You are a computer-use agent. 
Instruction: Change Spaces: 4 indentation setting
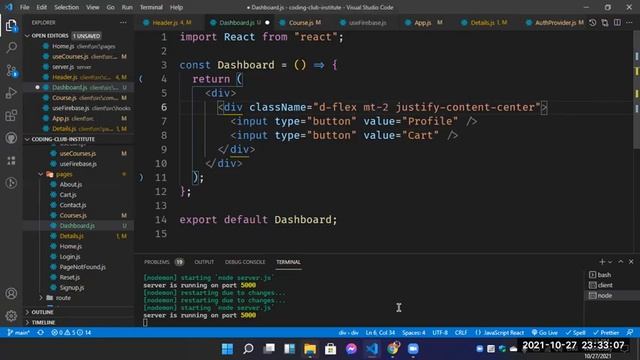pos(413,333)
